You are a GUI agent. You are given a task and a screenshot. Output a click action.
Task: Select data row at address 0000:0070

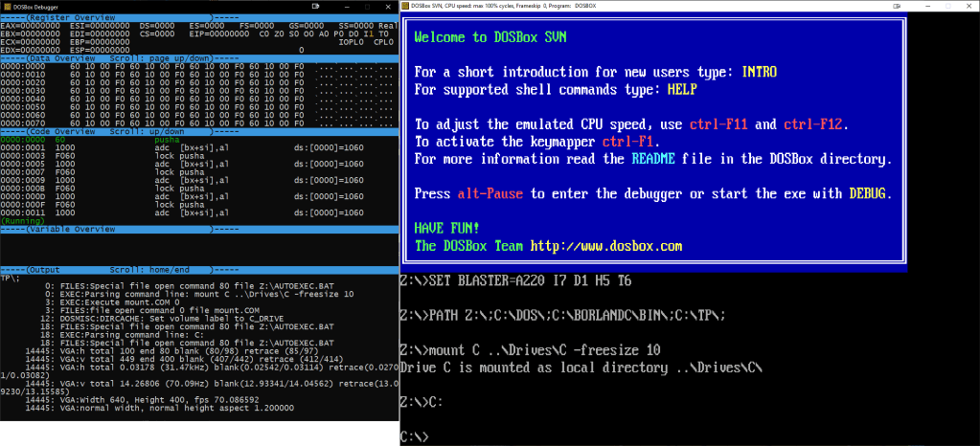pos(199,123)
